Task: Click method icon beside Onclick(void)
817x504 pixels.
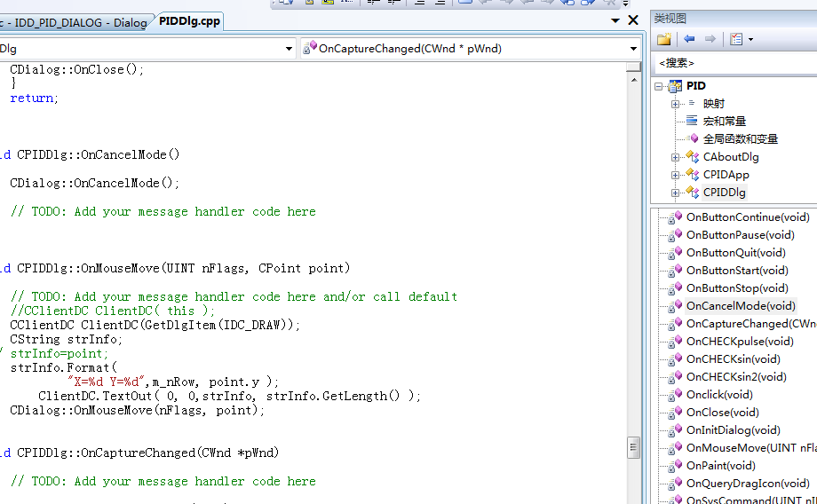Action: (x=675, y=395)
